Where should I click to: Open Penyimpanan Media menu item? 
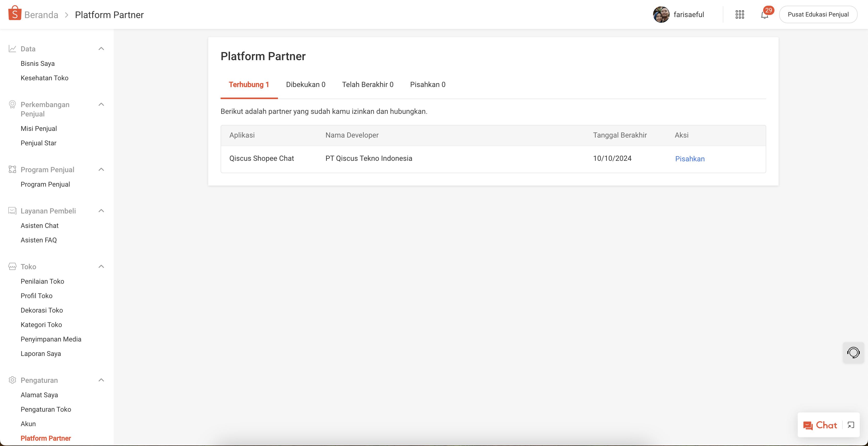point(51,339)
